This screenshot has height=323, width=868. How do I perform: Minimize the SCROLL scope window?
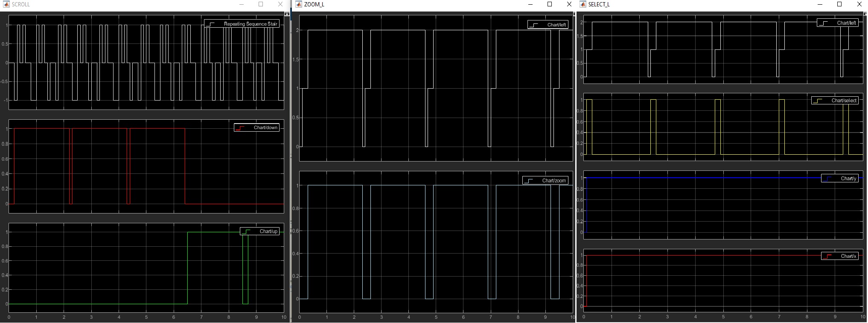click(x=242, y=4)
